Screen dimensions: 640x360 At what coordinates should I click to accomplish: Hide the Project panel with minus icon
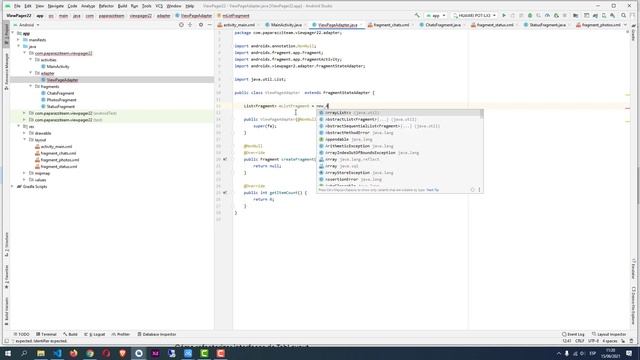[x=209, y=25]
